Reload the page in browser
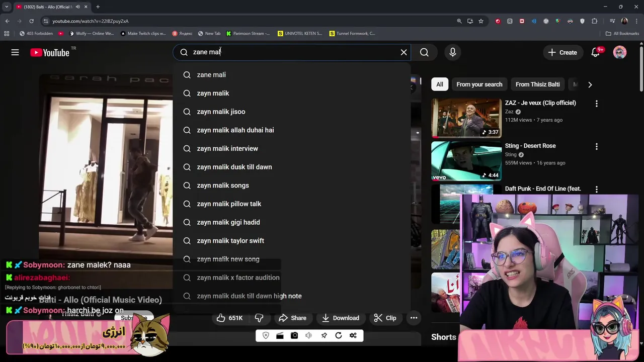 pos(31,21)
